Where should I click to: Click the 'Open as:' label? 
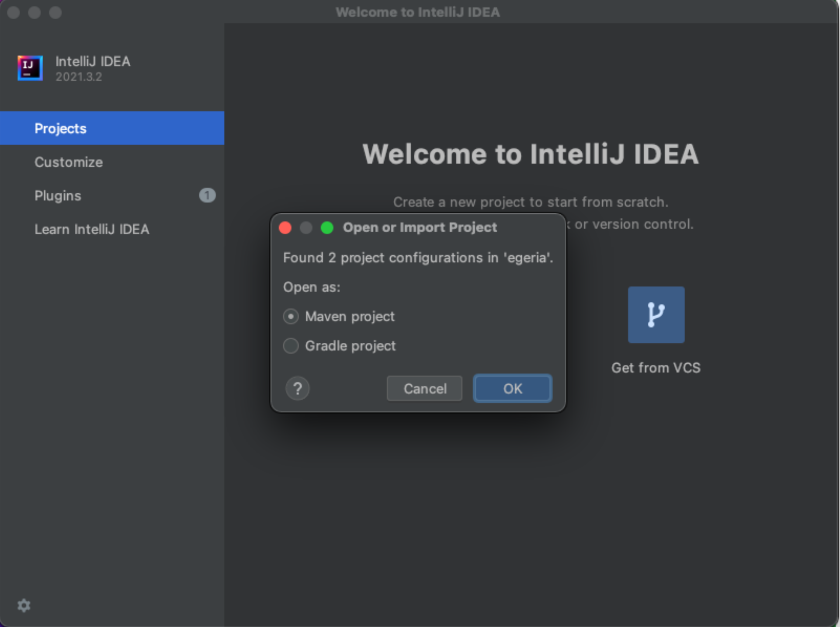[312, 287]
